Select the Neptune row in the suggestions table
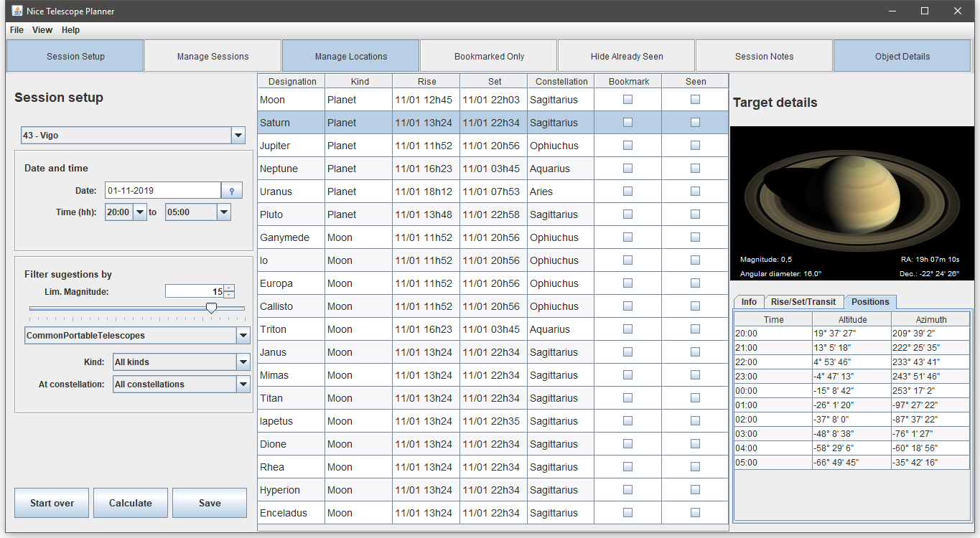980x538 pixels. (359, 168)
